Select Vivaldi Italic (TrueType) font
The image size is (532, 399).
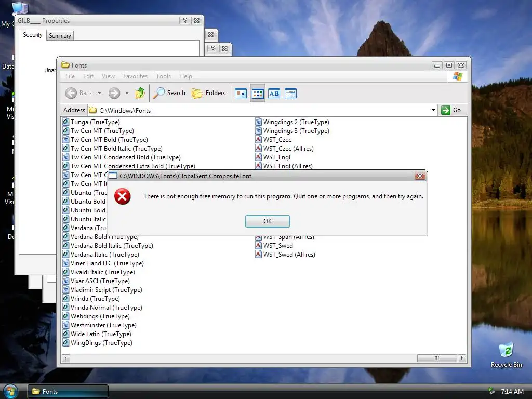99,272
